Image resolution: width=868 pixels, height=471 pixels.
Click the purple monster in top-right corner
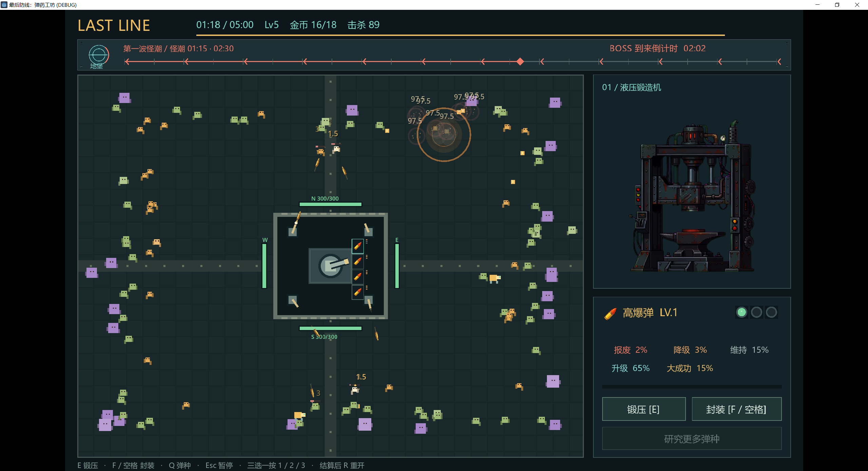coord(555,102)
